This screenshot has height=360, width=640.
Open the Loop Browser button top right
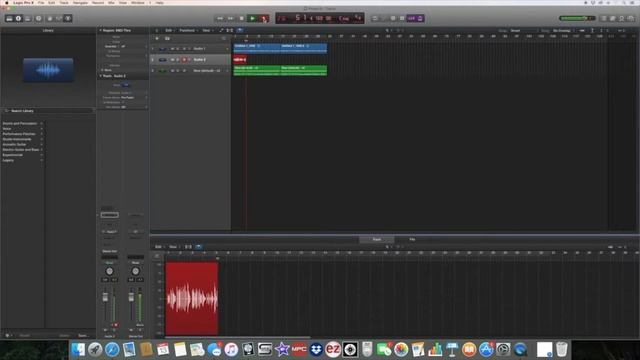tap(622, 18)
